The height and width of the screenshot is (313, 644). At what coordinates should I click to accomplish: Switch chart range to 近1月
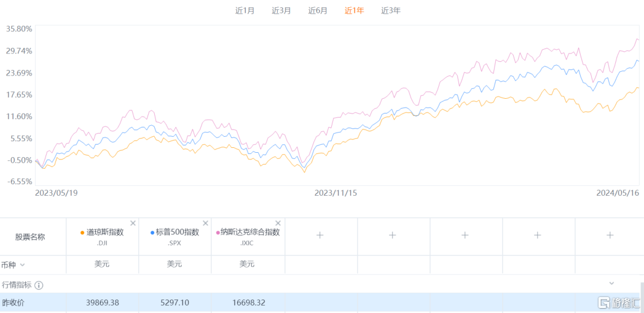click(245, 10)
